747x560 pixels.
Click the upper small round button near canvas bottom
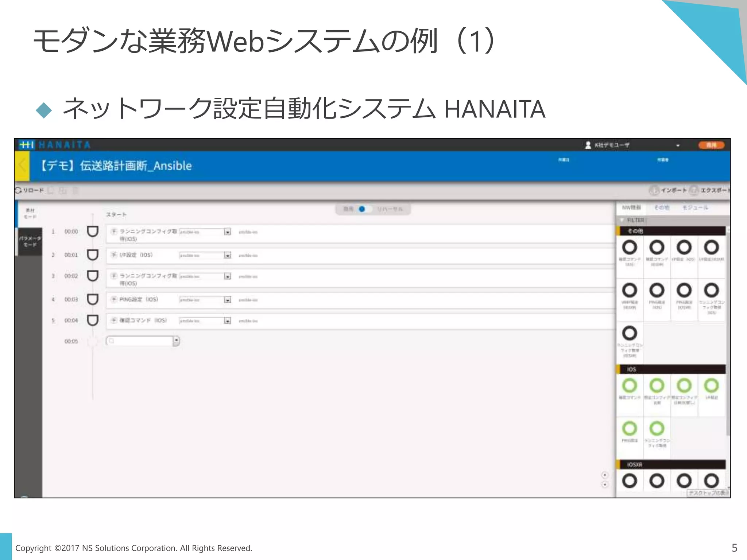[x=605, y=475]
